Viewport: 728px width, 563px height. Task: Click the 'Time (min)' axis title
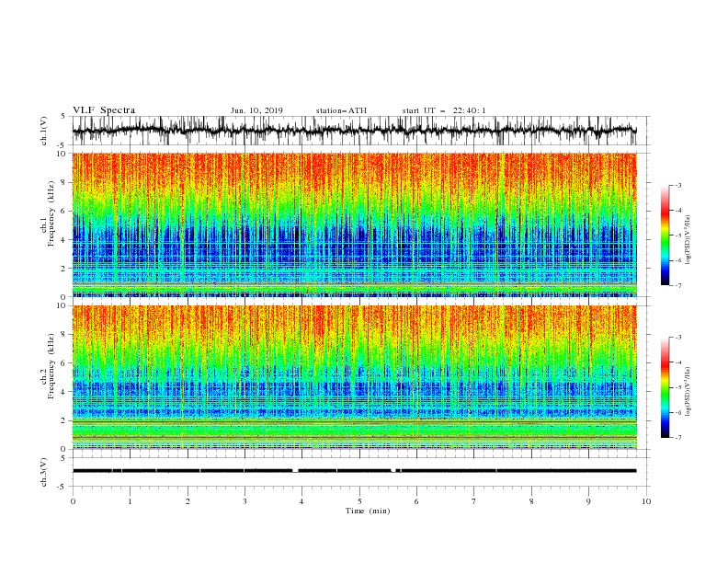368,511
